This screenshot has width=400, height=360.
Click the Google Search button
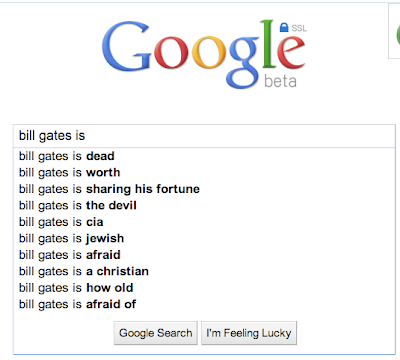coord(156,333)
